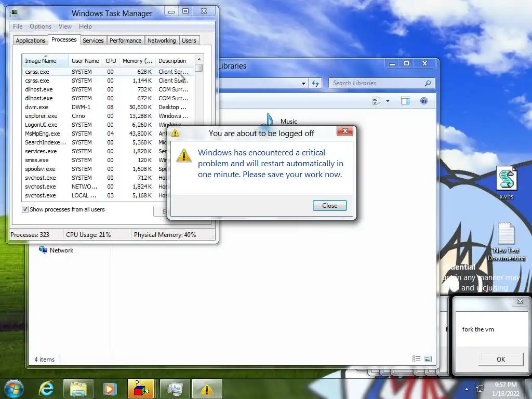The image size is (532, 399).
Task: Click the colorful blocks taskbar app
Action: tap(141, 389)
